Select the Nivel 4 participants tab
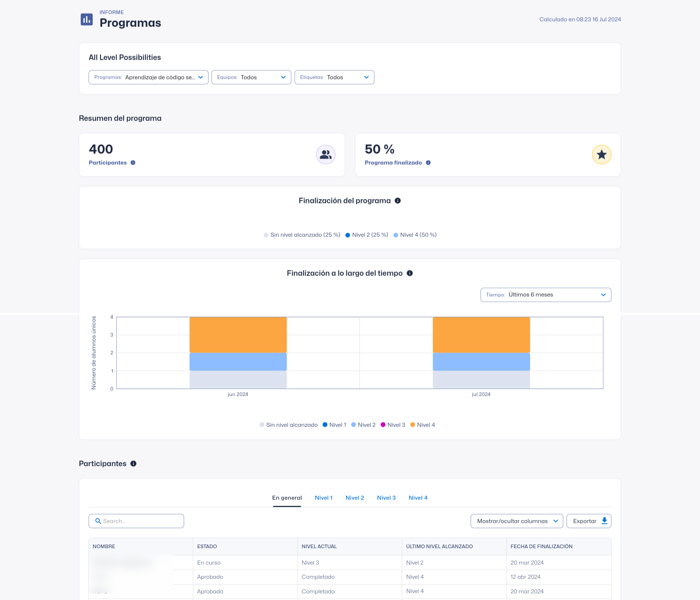This screenshot has height=600, width=700. (x=418, y=498)
